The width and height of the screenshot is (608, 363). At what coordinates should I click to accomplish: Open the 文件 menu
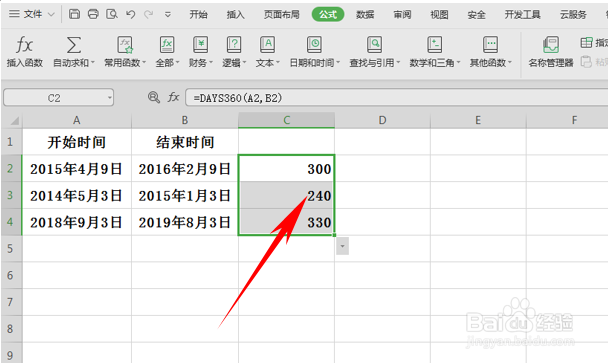(x=32, y=14)
